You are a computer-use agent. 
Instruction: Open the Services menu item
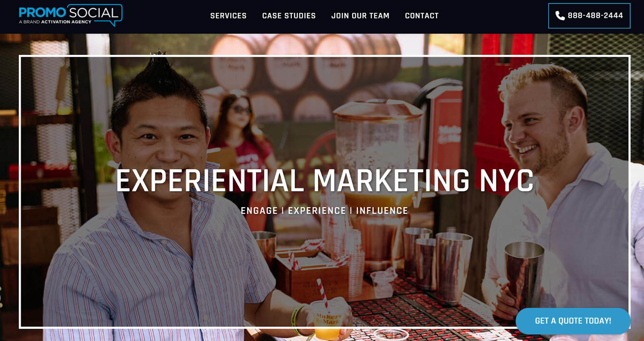(x=228, y=16)
